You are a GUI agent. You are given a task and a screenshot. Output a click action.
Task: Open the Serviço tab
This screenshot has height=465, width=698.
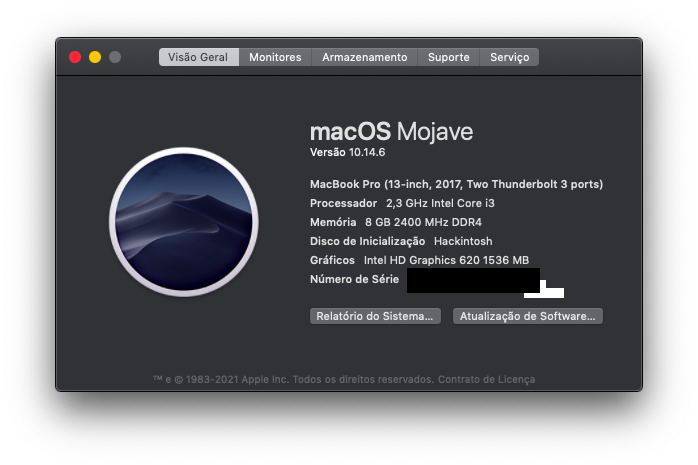509,57
